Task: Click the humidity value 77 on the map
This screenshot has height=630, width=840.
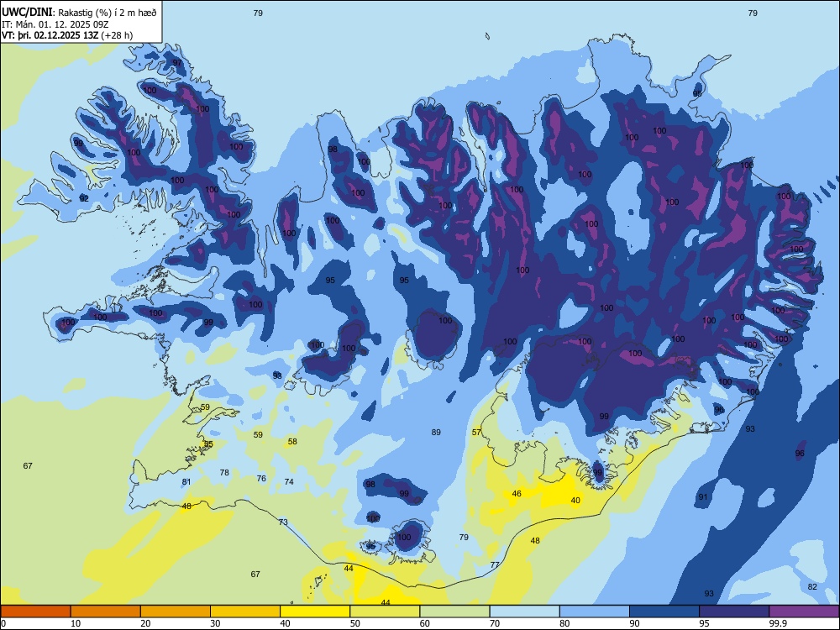Action: coord(495,564)
